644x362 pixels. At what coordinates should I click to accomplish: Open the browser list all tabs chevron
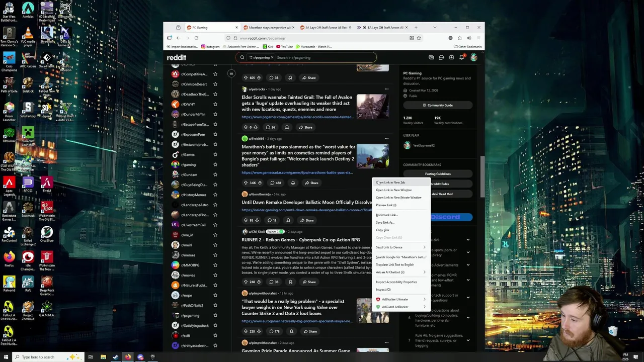435,27
